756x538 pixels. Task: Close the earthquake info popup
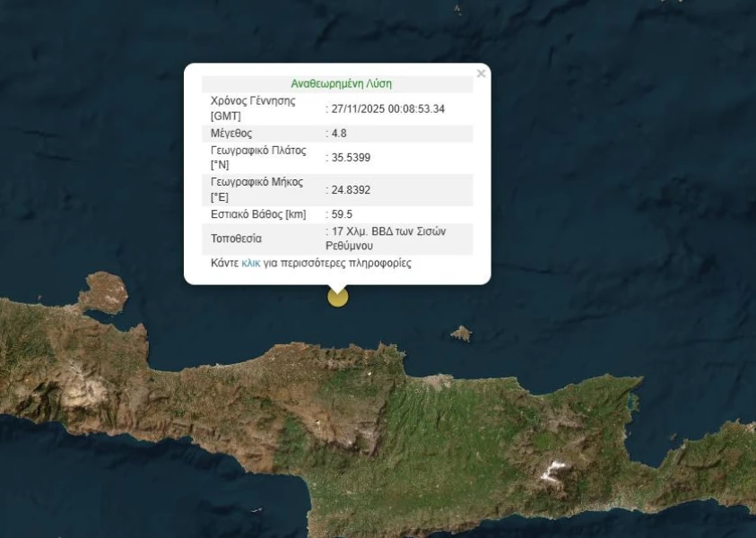click(481, 74)
